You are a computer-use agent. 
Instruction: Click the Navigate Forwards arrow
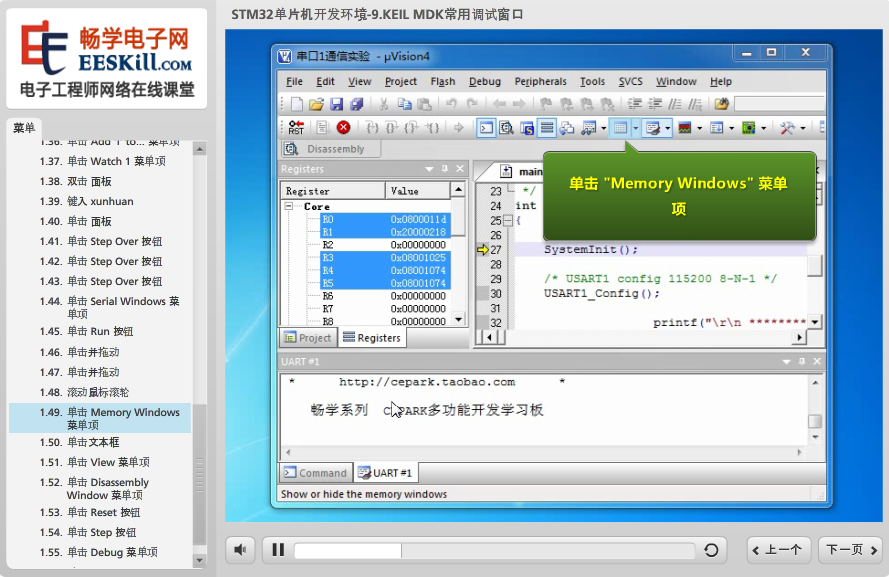[519, 104]
